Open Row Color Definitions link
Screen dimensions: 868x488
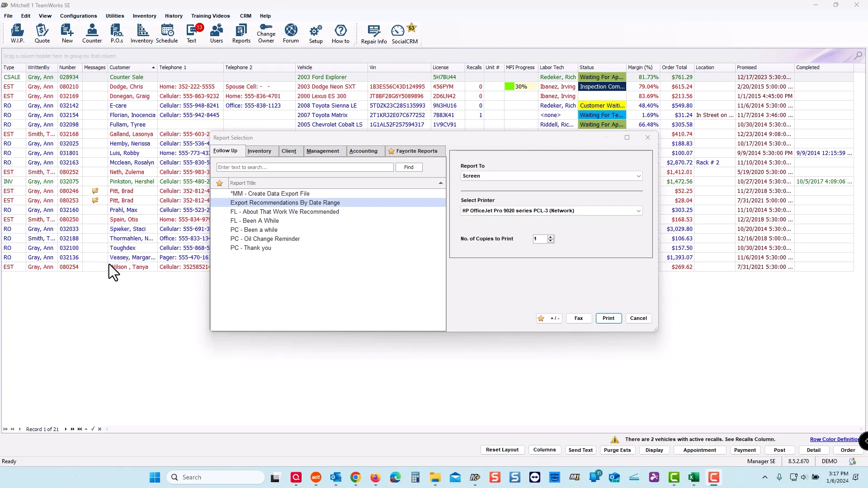click(833, 439)
